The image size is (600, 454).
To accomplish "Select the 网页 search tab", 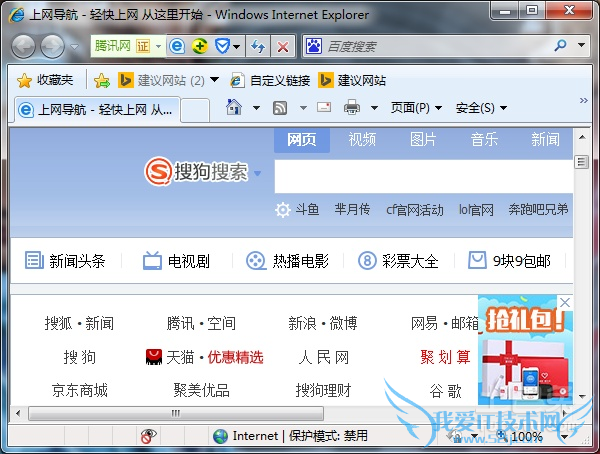I will (302, 140).
